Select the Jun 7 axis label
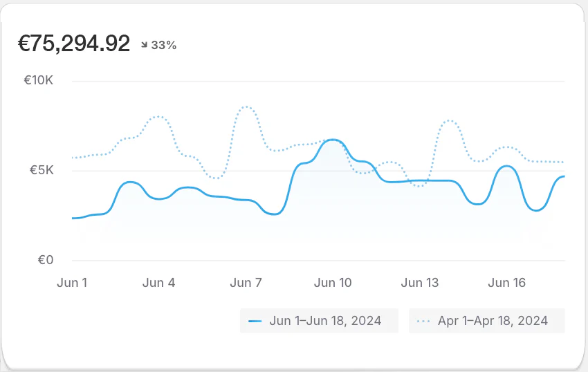Viewport: 588px width, 372px height. (246, 283)
